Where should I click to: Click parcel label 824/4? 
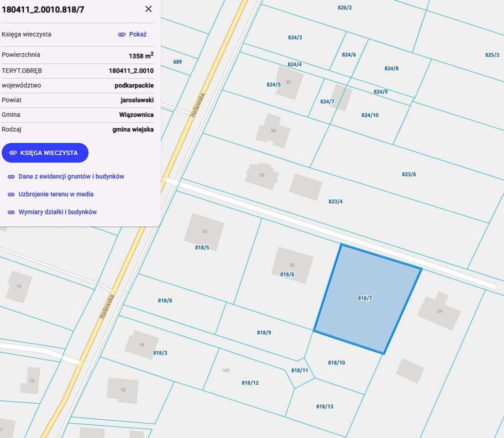(x=294, y=64)
